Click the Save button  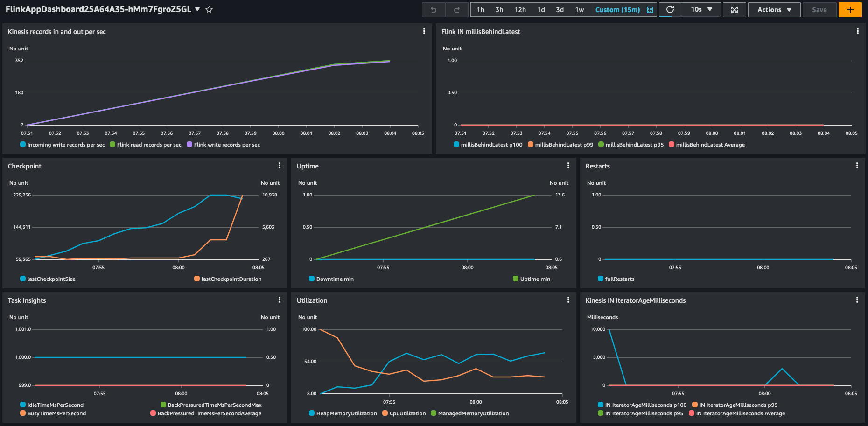(x=819, y=9)
